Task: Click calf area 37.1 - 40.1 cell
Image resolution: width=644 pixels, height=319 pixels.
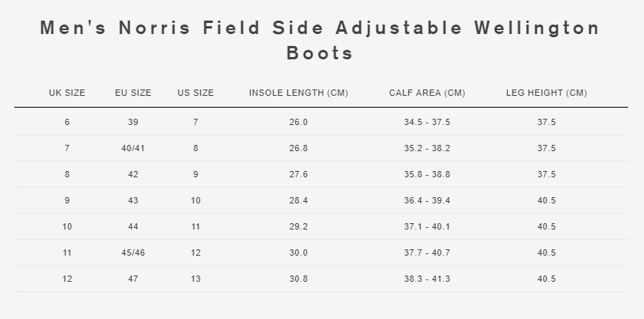Action: coord(427,226)
